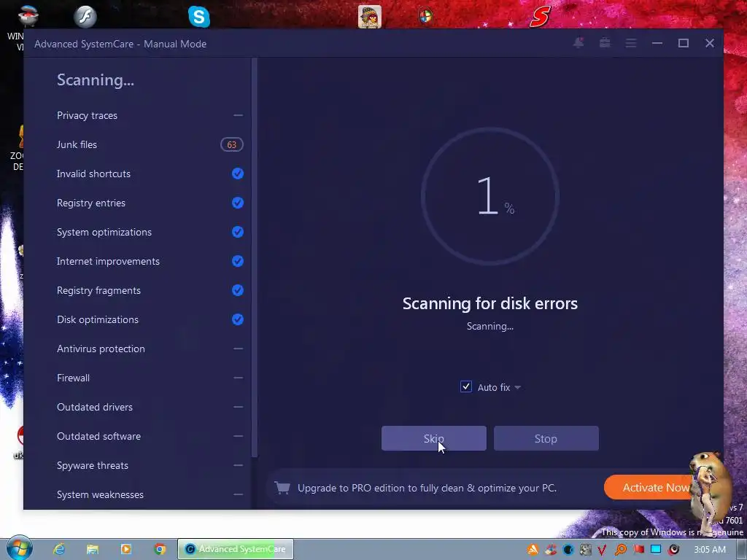Toggle the Invalid shortcuts checkmark
Screen dimensions: 747x560
238,174
